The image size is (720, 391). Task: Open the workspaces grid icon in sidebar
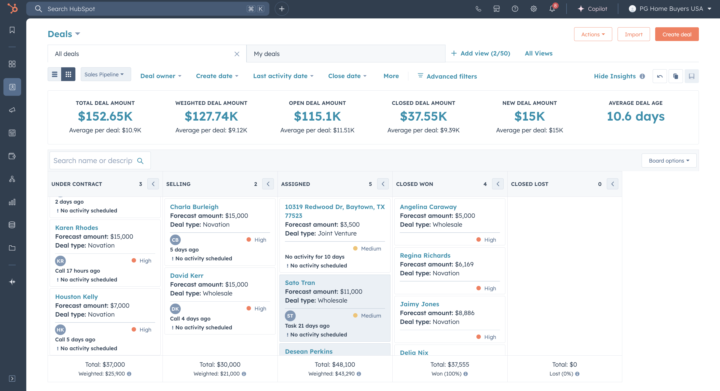pyautogui.click(x=12, y=64)
